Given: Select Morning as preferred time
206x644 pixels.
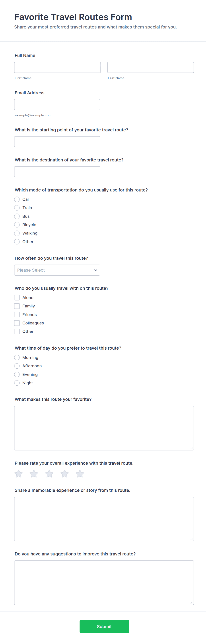Looking at the screenshot, I should click(x=17, y=358).
